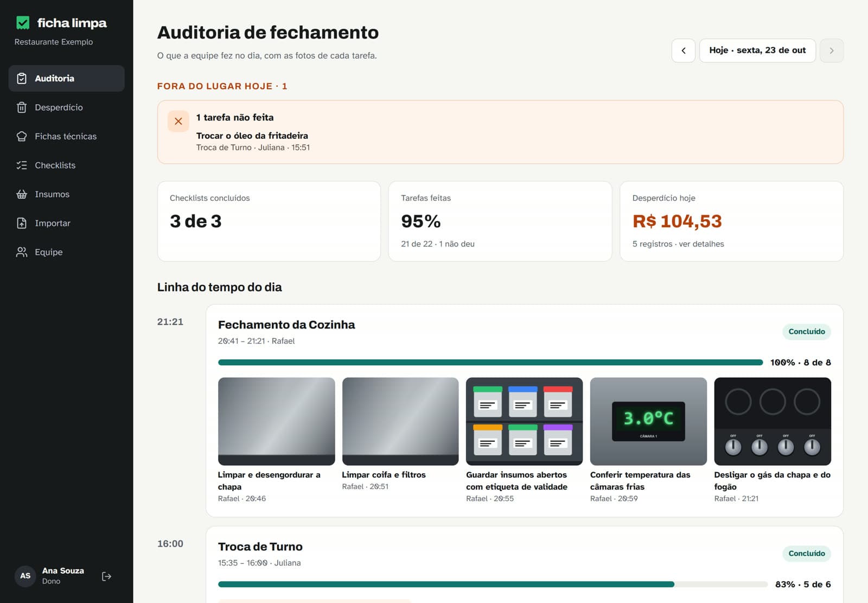Click the '5 registros · ver detalhes' link
The image size is (868, 603).
(x=678, y=244)
